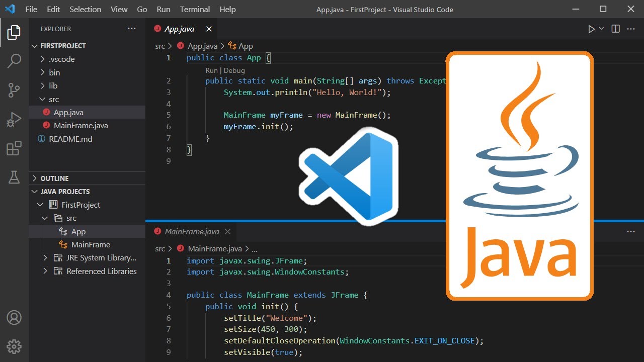The height and width of the screenshot is (362, 644).
Task: Open Explorer Views and More Actions ellipsis
Action: point(132,29)
